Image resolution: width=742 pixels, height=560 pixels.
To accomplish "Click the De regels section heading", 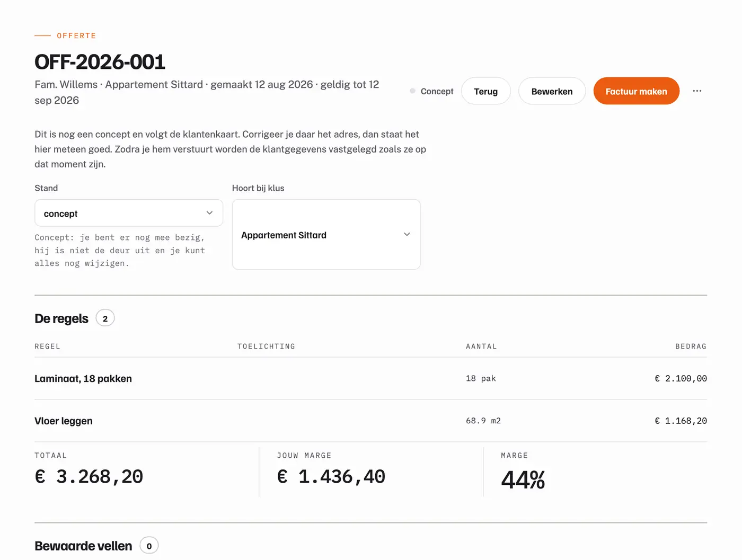I will coord(61,318).
